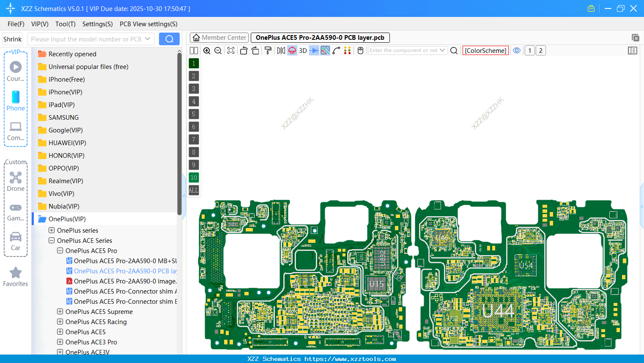Open the right side panel icon

pyautogui.click(x=633, y=50)
